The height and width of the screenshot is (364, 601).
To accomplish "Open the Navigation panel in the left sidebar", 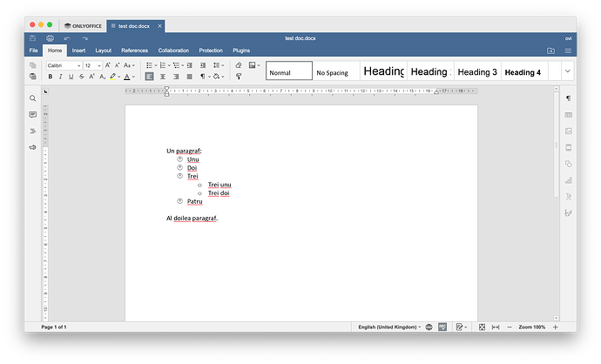I will click(32, 131).
